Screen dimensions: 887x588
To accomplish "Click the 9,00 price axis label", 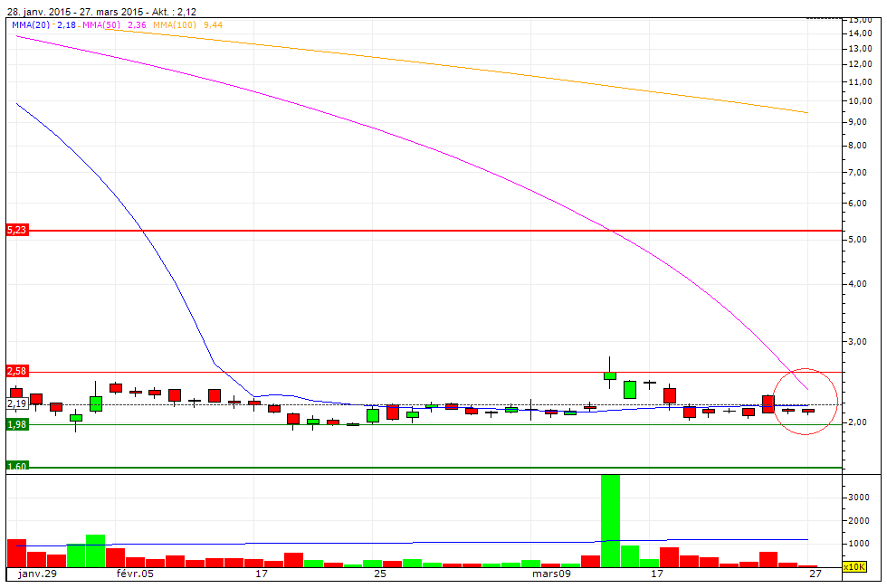I will [x=858, y=122].
